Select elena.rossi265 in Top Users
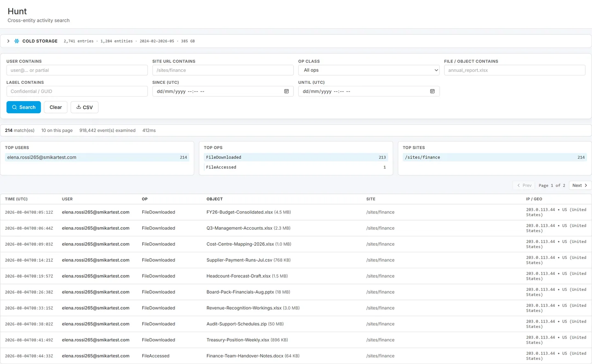The width and height of the screenshot is (592, 364). pyautogui.click(x=97, y=157)
